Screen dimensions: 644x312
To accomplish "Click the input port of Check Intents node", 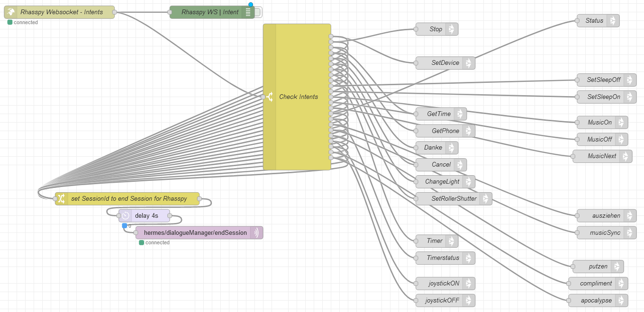I will point(263,97).
